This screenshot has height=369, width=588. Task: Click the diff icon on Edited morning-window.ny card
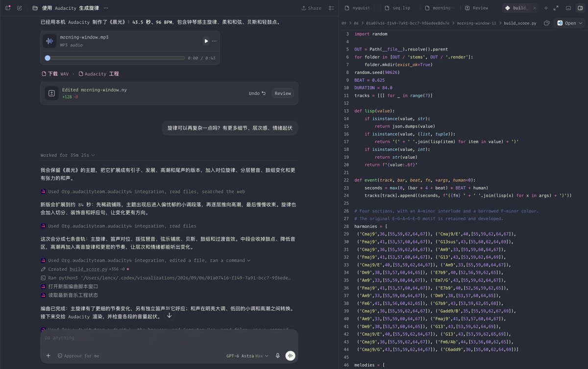pyautogui.click(x=51, y=93)
